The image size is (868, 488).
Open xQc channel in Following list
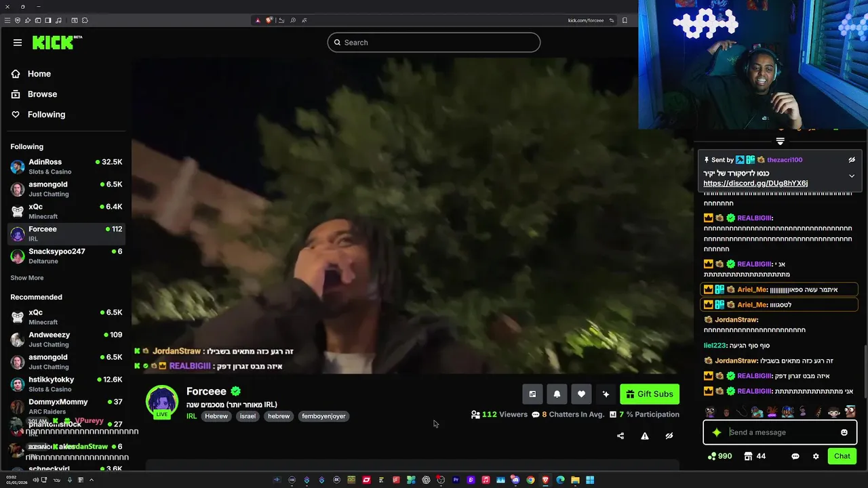pyautogui.click(x=66, y=211)
